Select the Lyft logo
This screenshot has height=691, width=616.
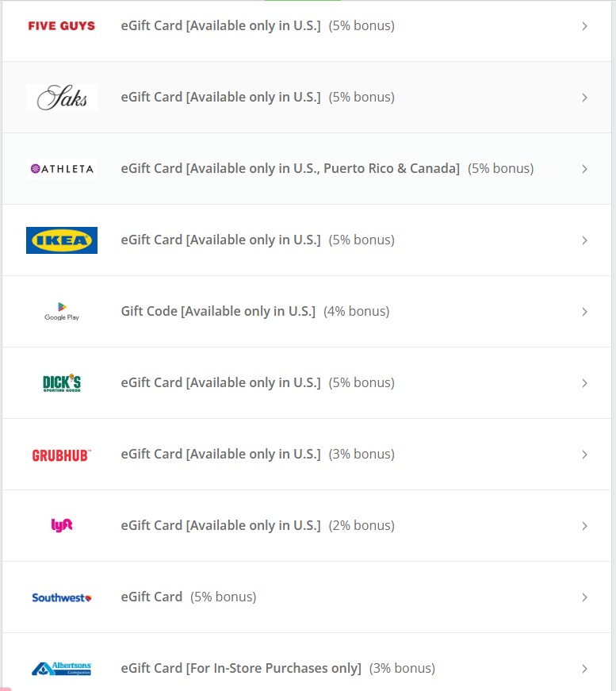tap(62, 525)
